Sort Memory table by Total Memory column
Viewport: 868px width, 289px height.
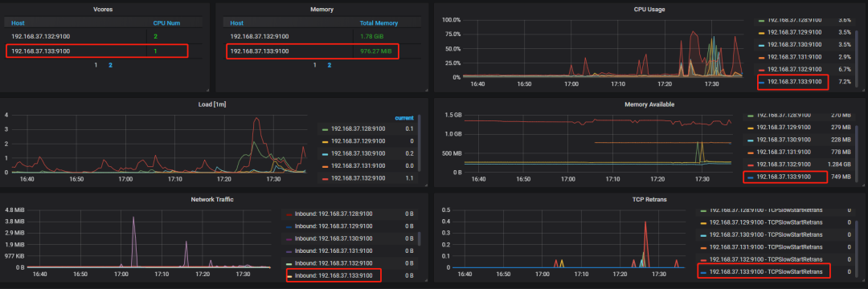tap(379, 23)
